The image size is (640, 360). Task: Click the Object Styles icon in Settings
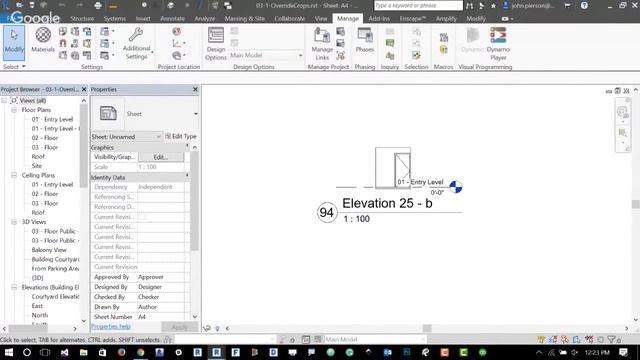point(62,31)
